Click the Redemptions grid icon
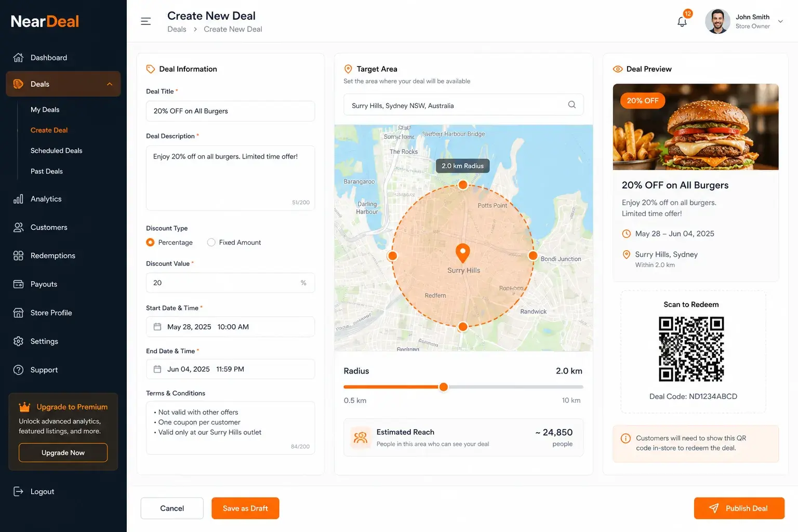The height and width of the screenshot is (532, 798). 18,256
